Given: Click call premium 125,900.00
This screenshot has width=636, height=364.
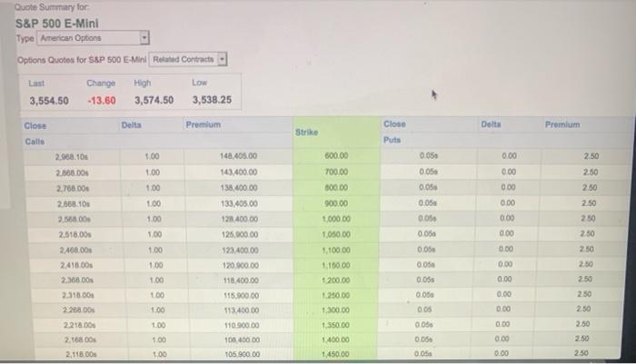Looking at the screenshot, I should (x=240, y=235).
